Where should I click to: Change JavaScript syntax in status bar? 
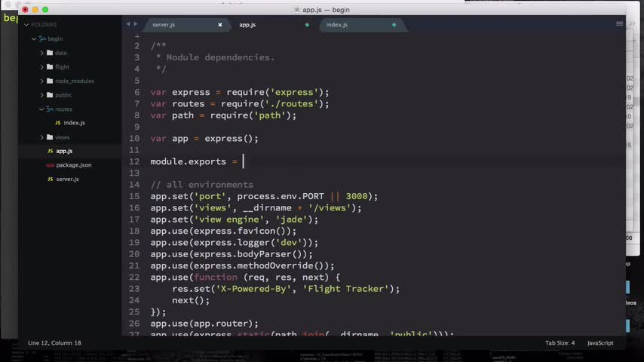[600, 342]
